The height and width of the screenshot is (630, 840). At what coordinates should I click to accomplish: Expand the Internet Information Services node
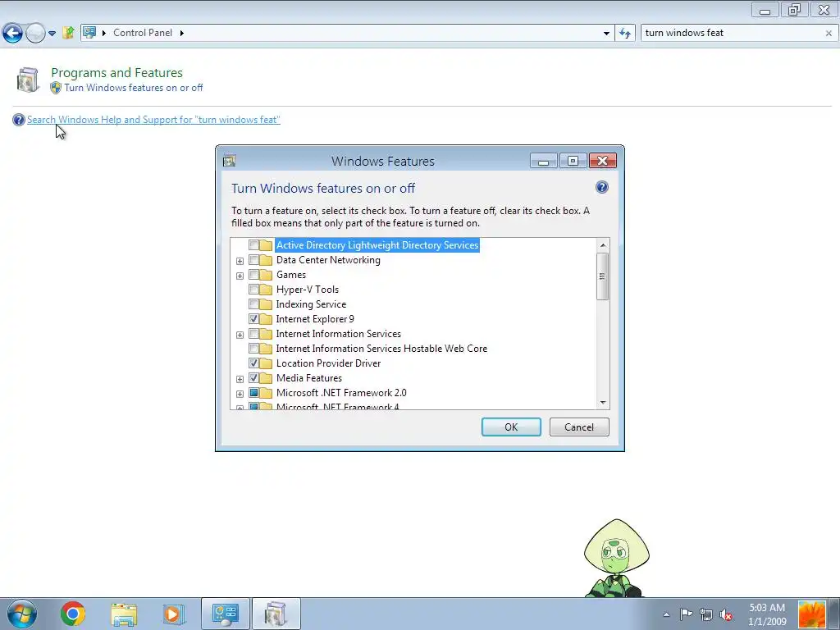coord(240,335)
